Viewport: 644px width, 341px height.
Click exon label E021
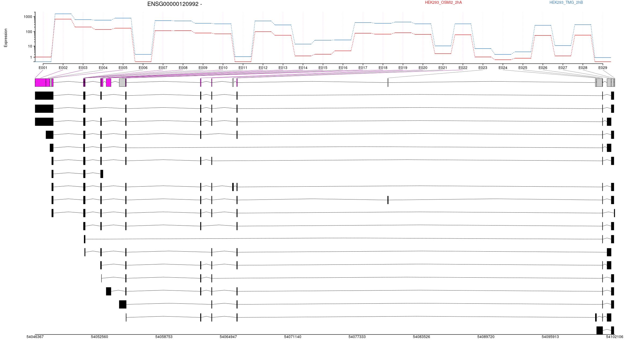pos(443,68)
